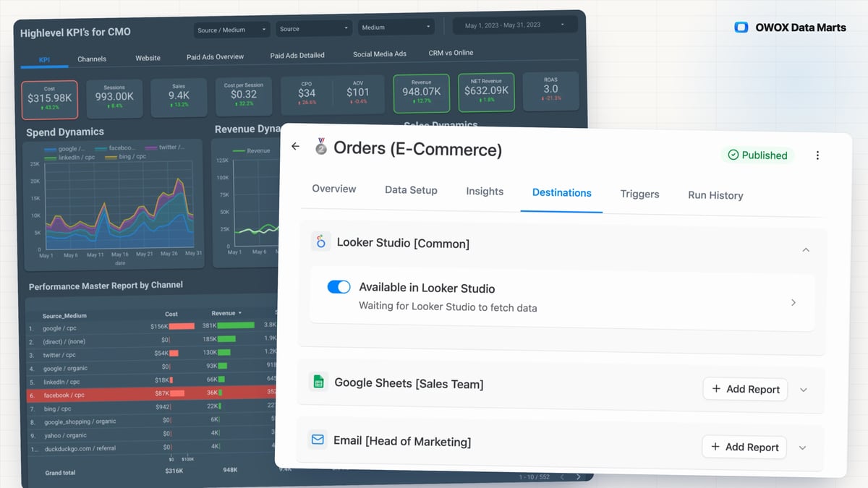Image resolution: width=868 pixels, height=488 pixels.
Task: Open the Run History tab
Action: [x=715, y=195]
